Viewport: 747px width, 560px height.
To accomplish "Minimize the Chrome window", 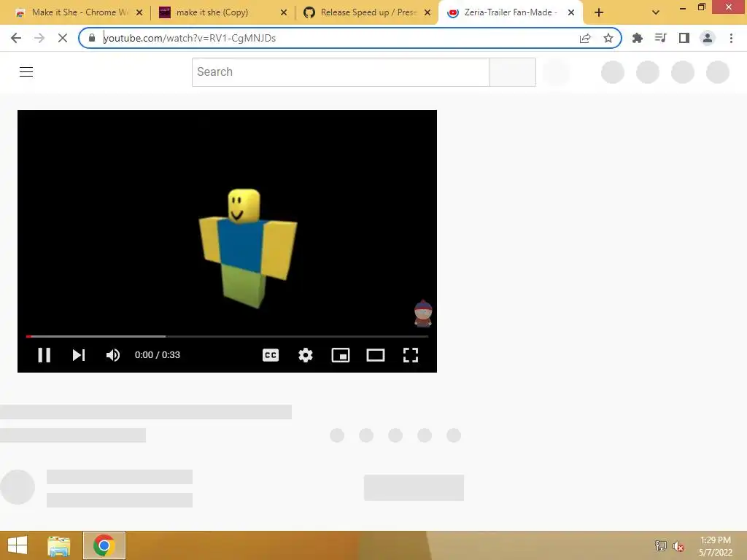I will click(x=683, y=7).
